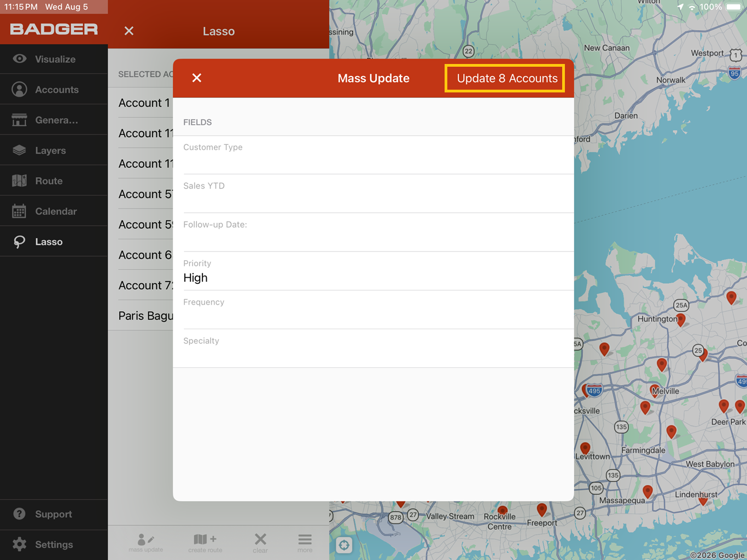Image resolution: width=747 pixels, height=560 pixels.
Task: Tap the map pin above Freeport
Action: point(542,510)
